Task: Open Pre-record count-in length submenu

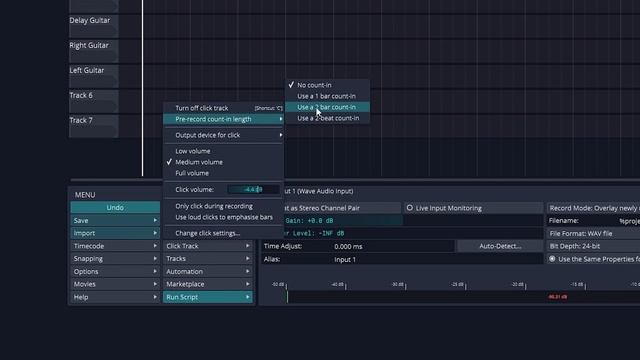Action: [223, 119]
